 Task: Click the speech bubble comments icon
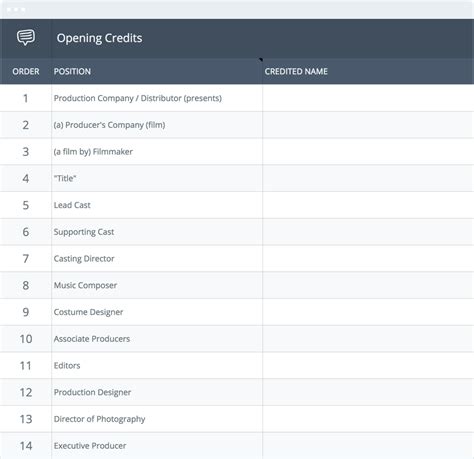[26, 37]
